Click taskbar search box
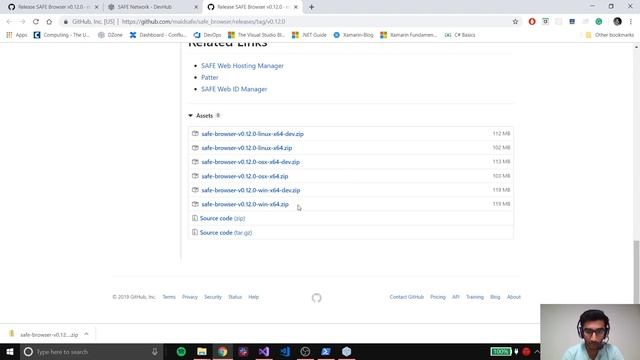 [x=91, y=352]
